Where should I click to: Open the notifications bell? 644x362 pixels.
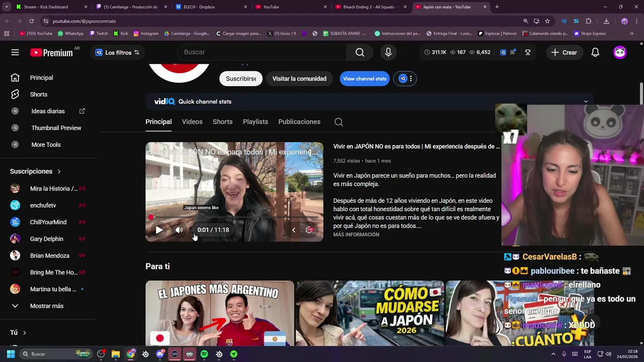595,52
